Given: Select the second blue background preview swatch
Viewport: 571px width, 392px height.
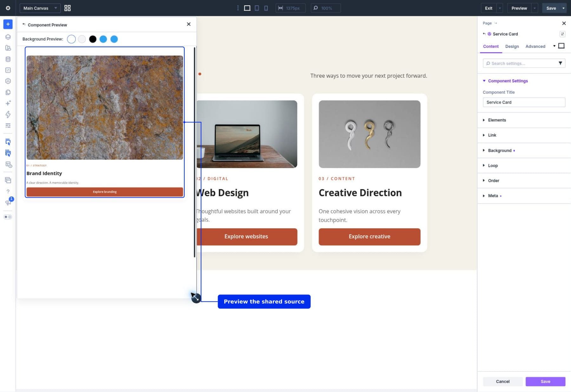Looking at the screenshot, I should 114,39.
